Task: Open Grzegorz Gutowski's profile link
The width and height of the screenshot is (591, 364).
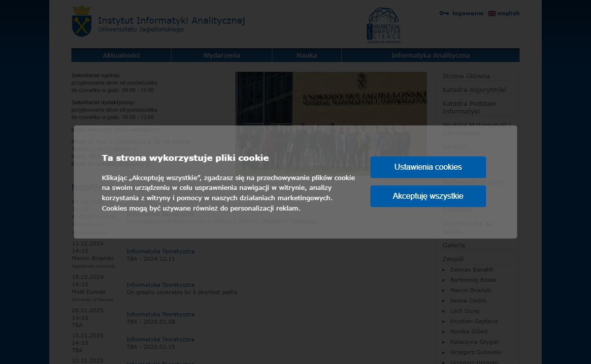Action: click(x=476, y=352)
